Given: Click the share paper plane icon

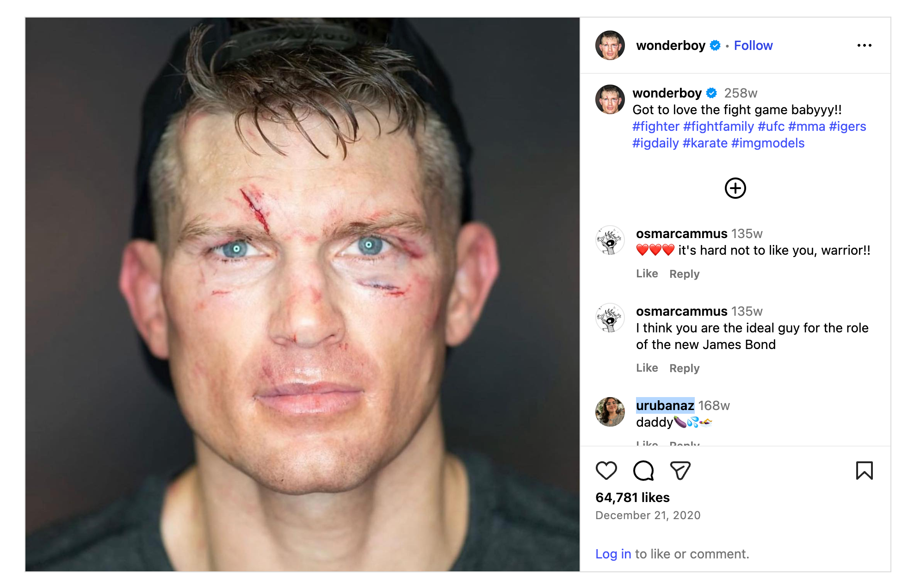Looking at the screenshot, I should click(680, 471).
